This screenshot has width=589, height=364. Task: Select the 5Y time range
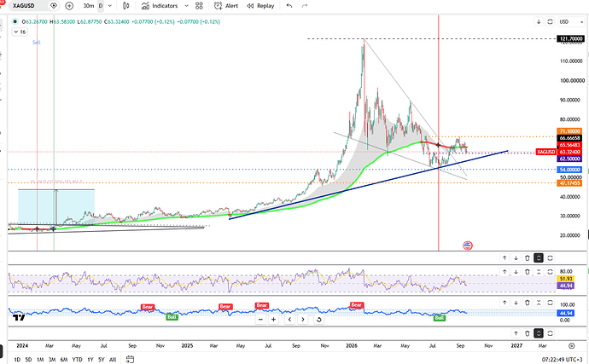[x=102, y=360]
